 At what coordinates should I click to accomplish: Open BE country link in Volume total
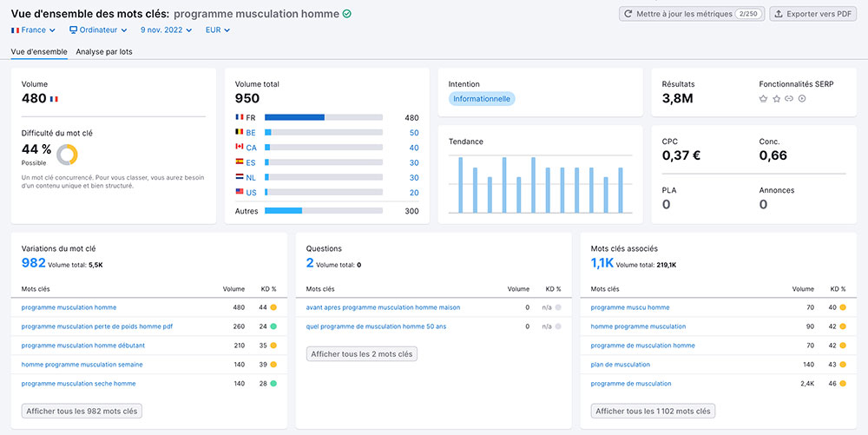tap(251, 133)
